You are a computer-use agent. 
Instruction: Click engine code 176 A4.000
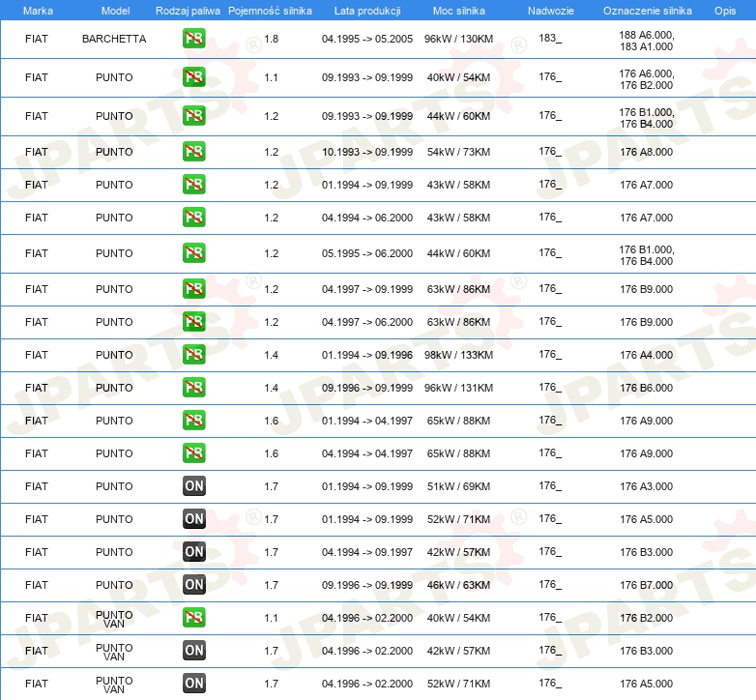coord(647,355)
